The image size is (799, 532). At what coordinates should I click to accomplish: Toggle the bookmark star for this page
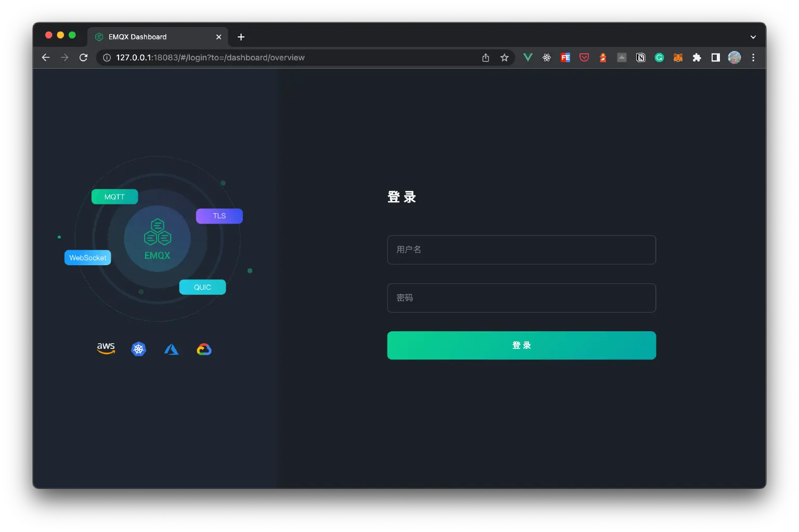coord(504,57)
